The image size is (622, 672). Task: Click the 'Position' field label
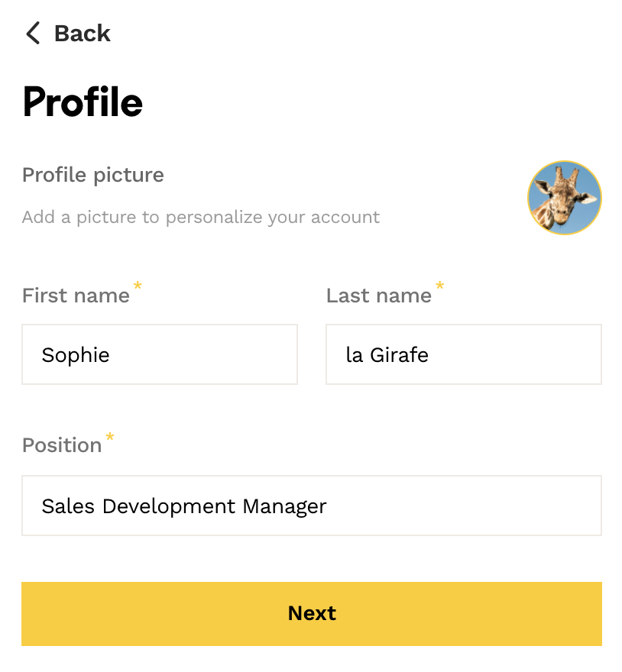coord(62,445)
